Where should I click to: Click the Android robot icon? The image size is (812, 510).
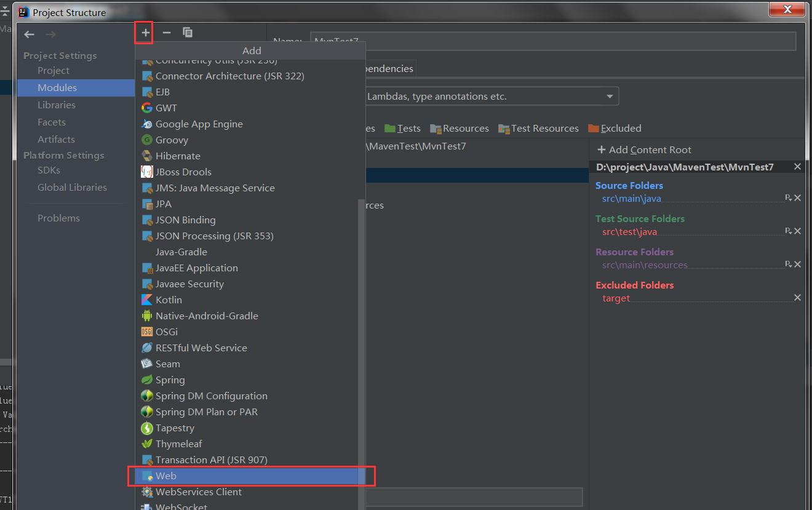coord(147,316)
